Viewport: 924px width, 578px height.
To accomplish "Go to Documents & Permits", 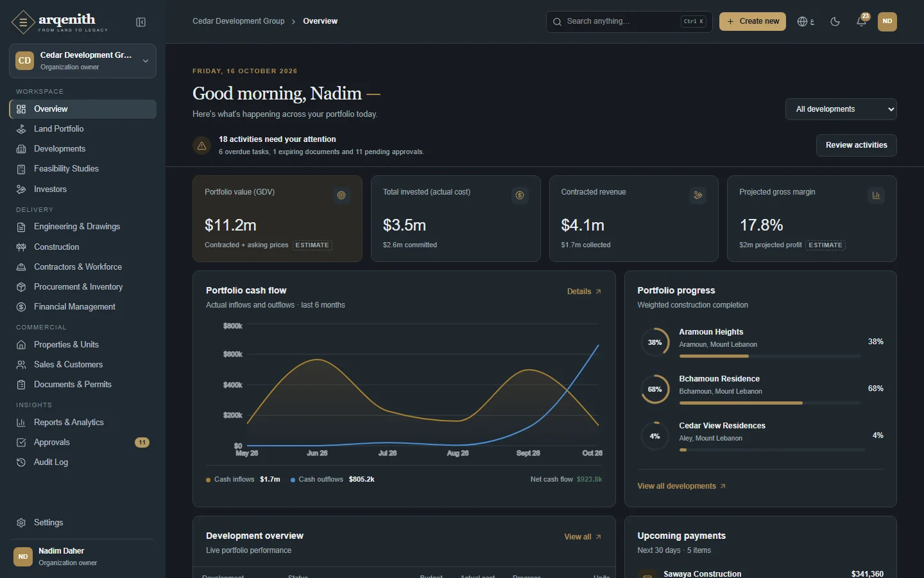I will pyautogui.click(x=83, y=385).
